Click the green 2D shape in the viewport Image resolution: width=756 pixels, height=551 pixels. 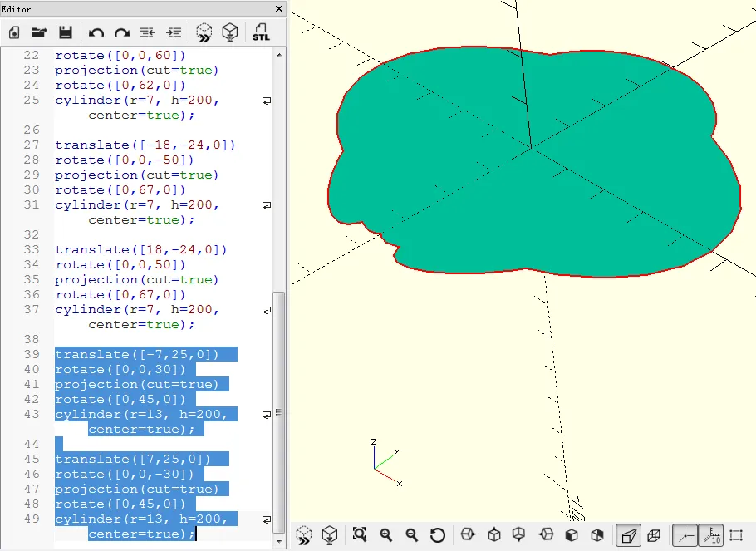(533, 161)
